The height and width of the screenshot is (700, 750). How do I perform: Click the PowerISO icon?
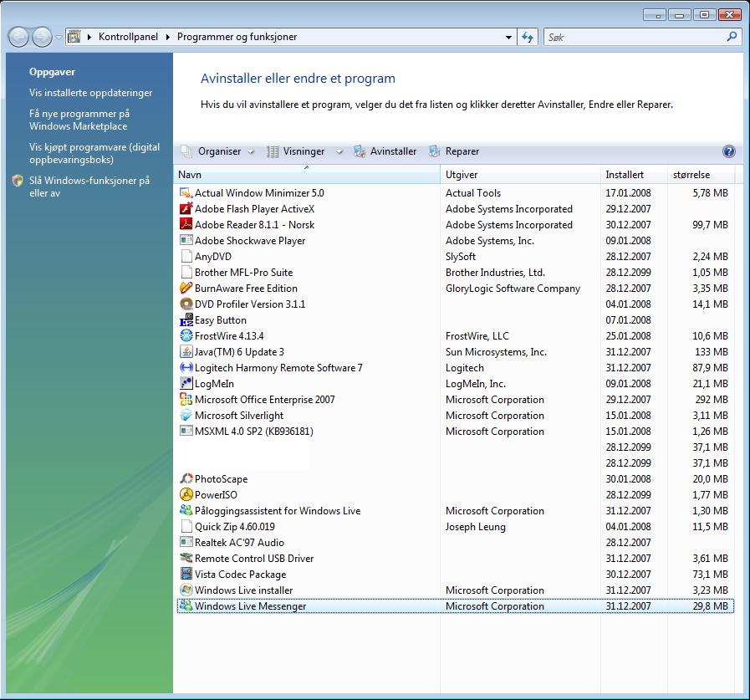coord(186,495)
